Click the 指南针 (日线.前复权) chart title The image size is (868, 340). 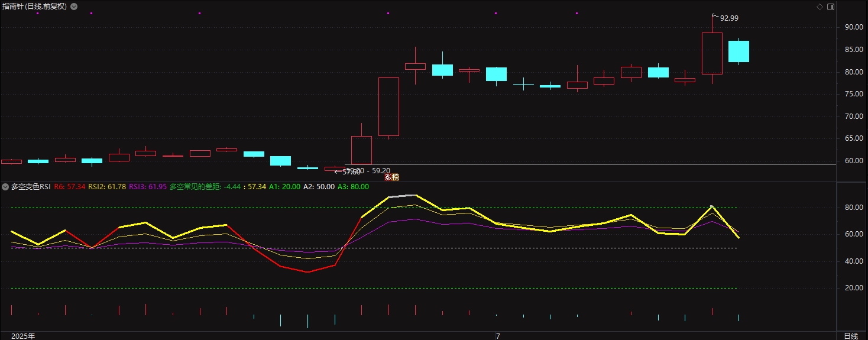(34, 7)
